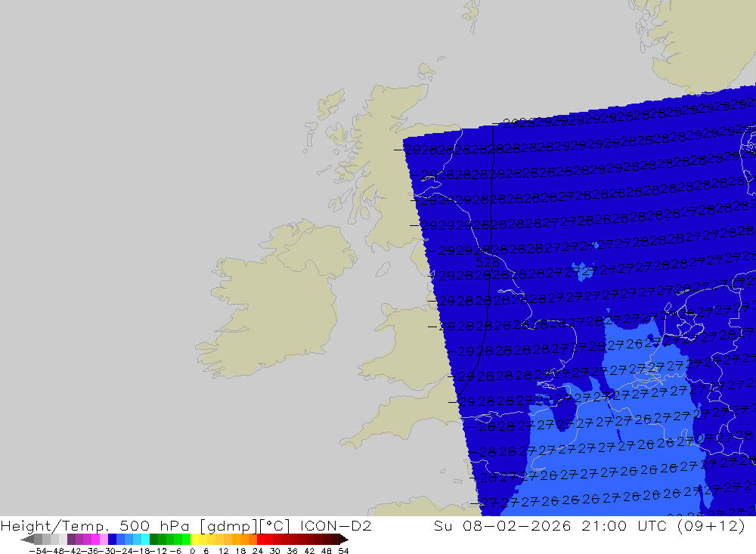Click the grey left arrow end of colorbar
Image resolution: width=756 pixels, height=554 pixels.
[x=27, y=539]
